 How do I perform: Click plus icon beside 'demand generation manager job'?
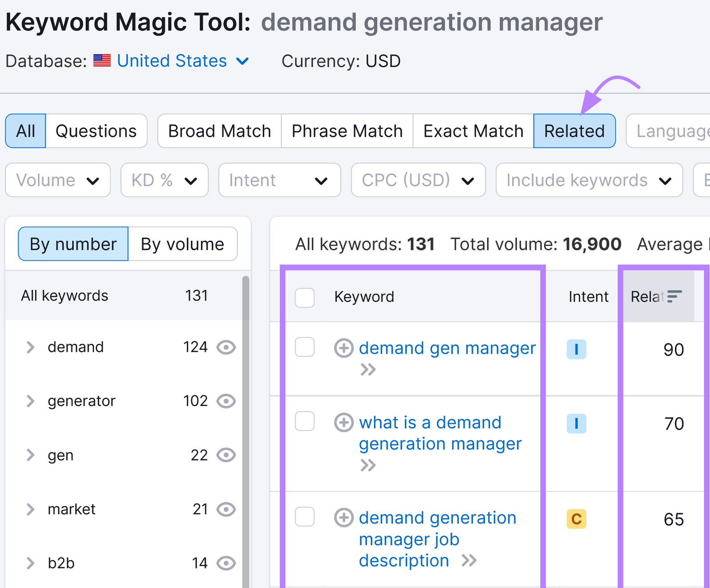(343, 518)
